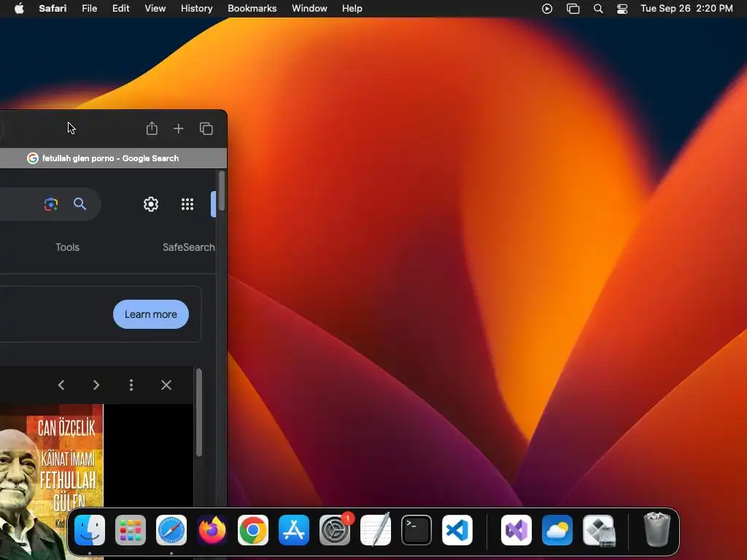Open the Weather app from the Dock

tap(557, 530)
